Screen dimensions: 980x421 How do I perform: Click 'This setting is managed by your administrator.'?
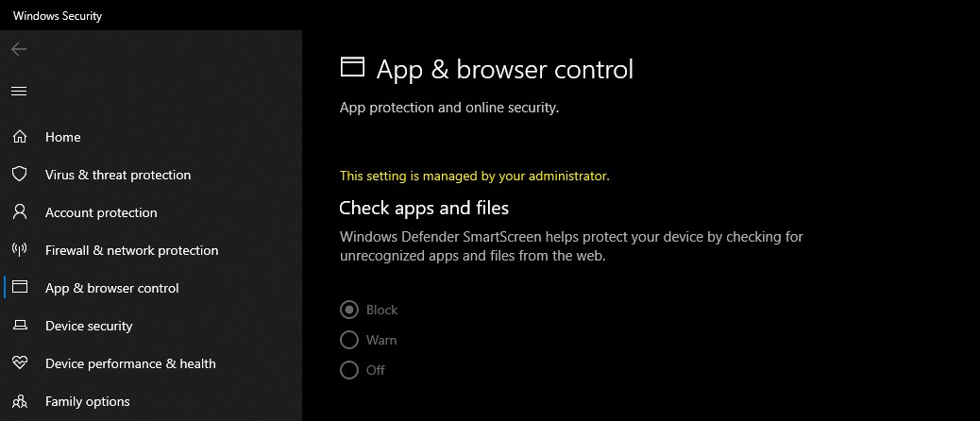pyautogui.click(x=474, y=177)
